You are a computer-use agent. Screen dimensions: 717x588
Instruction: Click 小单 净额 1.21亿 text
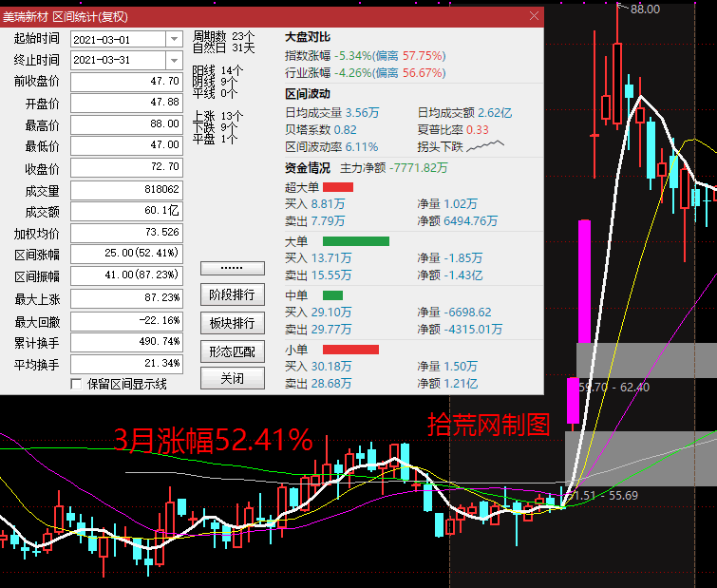coord(447,383)
